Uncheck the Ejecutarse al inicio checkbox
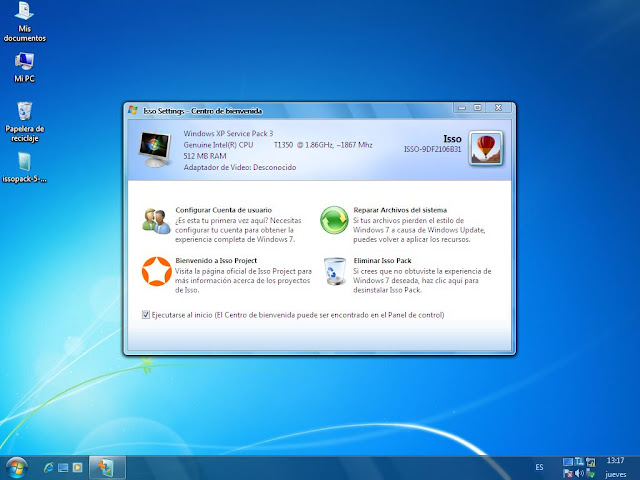 click(x=147, y=315)
